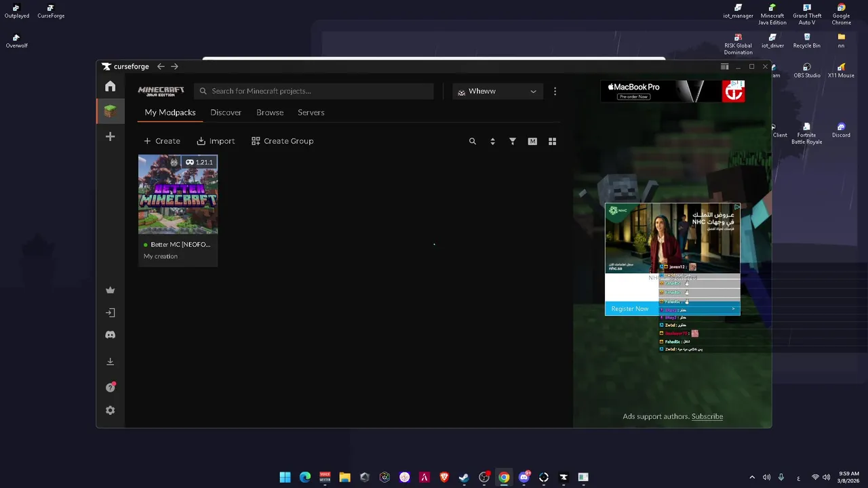Switch to the Discover tab

[226, 113]
